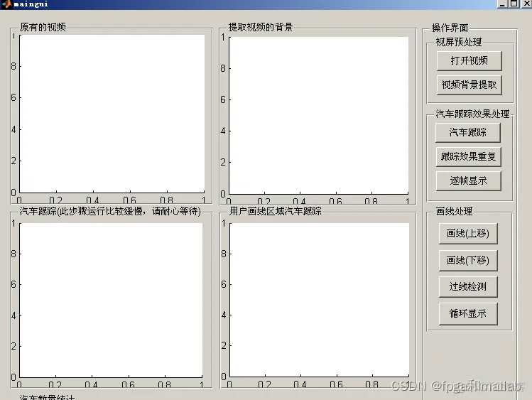532x400 pixels.
Task: Click the 原有的视频 axes plot area
Action: point(112,113)
